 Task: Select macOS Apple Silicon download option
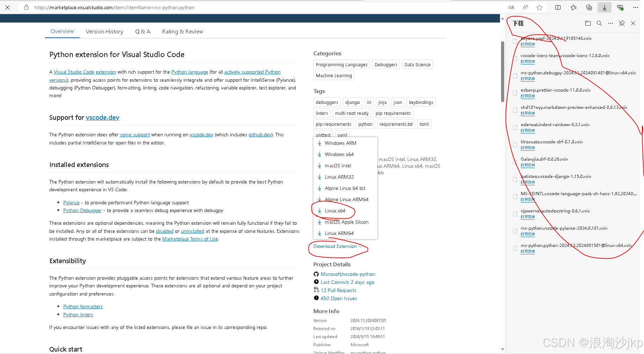(347, 222)
